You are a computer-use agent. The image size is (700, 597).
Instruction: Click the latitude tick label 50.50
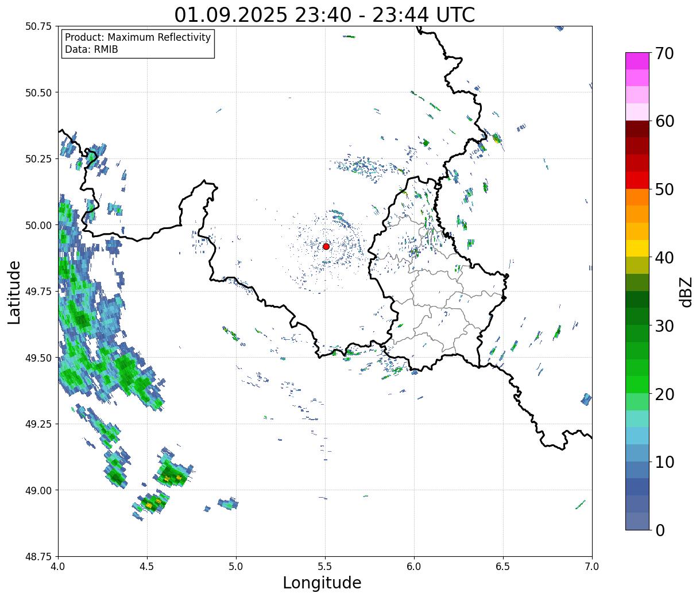click(x=38, y=92)
